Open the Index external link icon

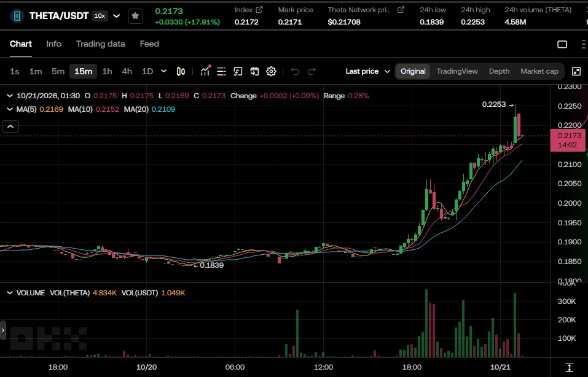(x=259, y=10)
